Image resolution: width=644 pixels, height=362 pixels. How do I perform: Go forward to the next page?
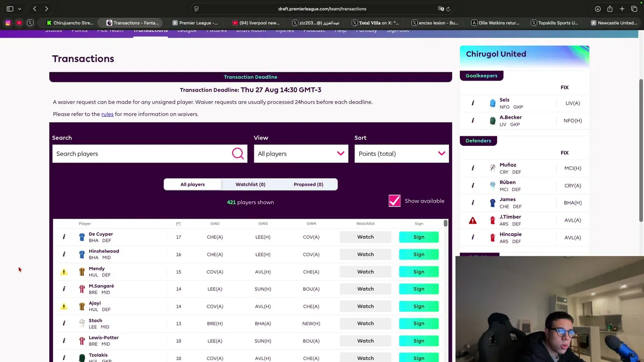pyautogui.click(x=46, y=9)
